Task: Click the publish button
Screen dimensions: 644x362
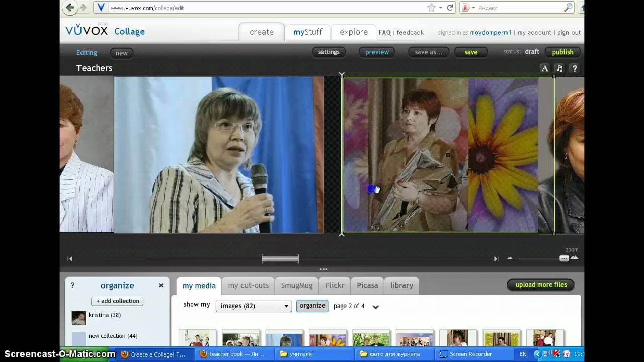Action: 562,52
